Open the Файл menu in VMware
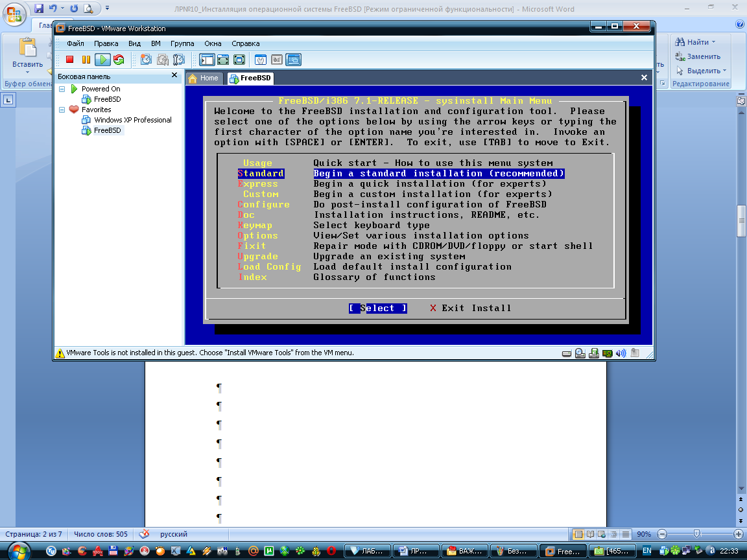Viewport: 747px width, 560px height. click(75, 43)
